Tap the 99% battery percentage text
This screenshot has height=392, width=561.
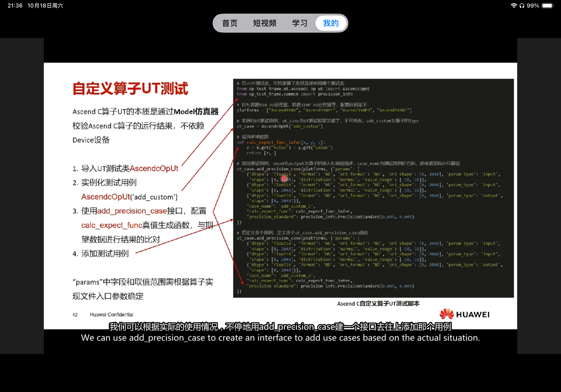pos(533,6)
